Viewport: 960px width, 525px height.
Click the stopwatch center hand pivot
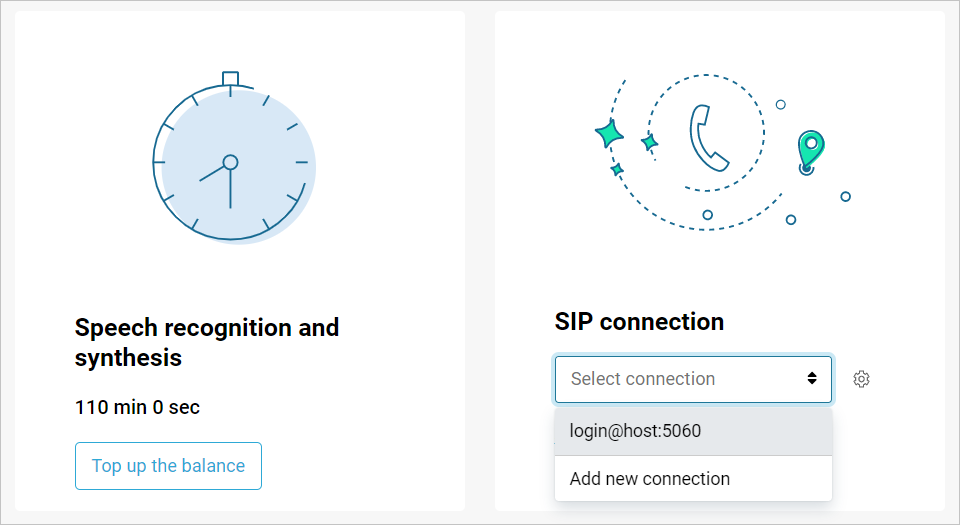(x=230, y=162)
